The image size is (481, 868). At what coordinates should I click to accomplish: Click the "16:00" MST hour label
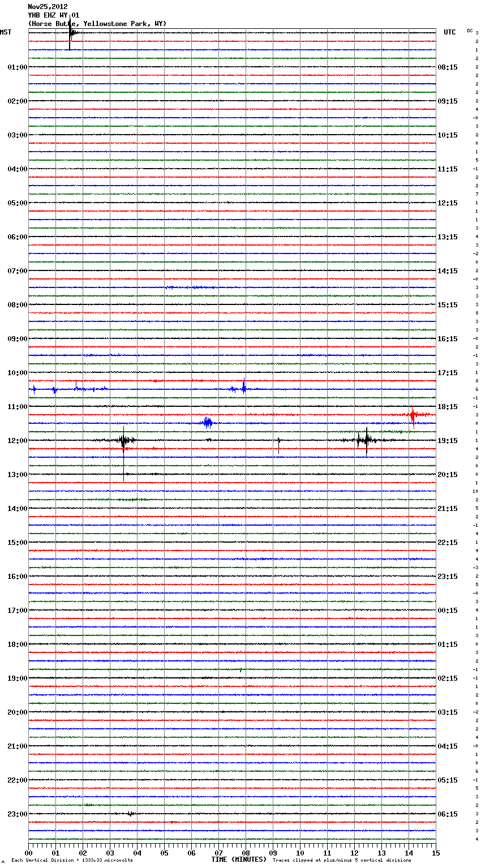pos(18,577)
